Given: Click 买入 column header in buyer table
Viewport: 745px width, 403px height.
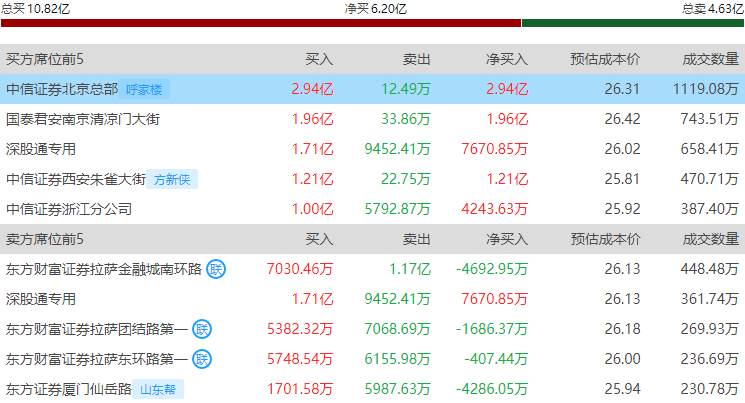Looking at the screenshot, I should click(x=319, y=59).
